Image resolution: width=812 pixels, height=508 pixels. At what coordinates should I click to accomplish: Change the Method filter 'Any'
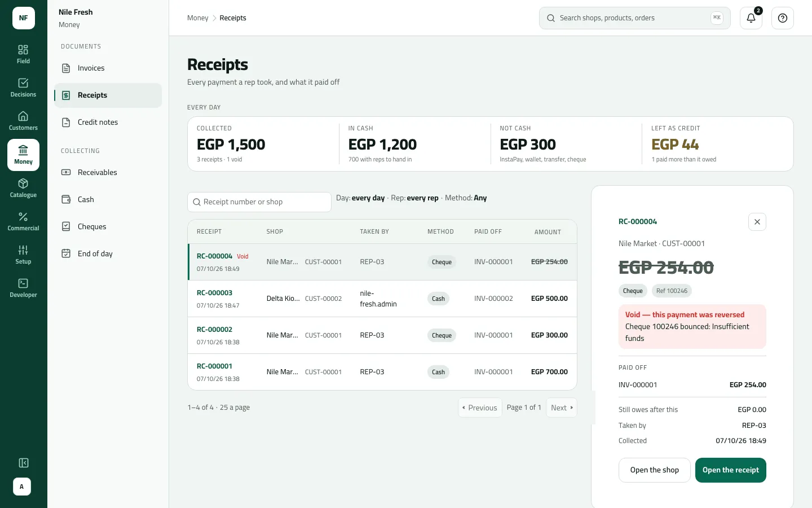pos(480,198)
